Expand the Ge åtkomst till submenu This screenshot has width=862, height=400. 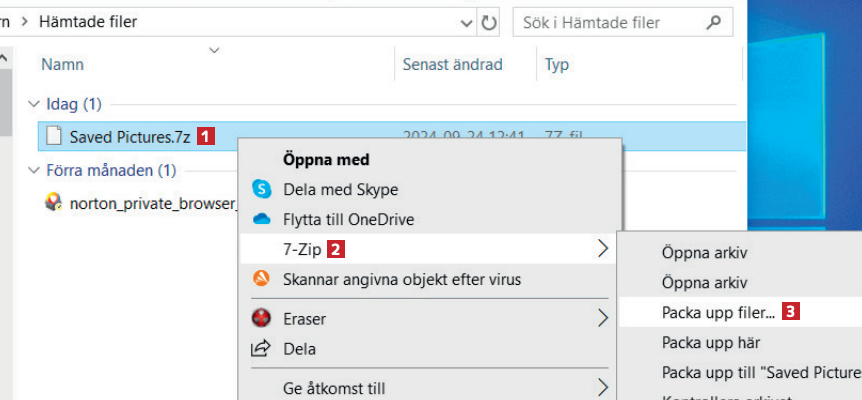603,388
